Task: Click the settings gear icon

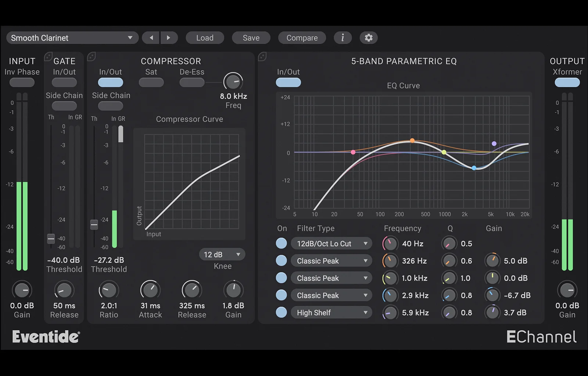Action: pyautogui.click(x=369, y=38)
